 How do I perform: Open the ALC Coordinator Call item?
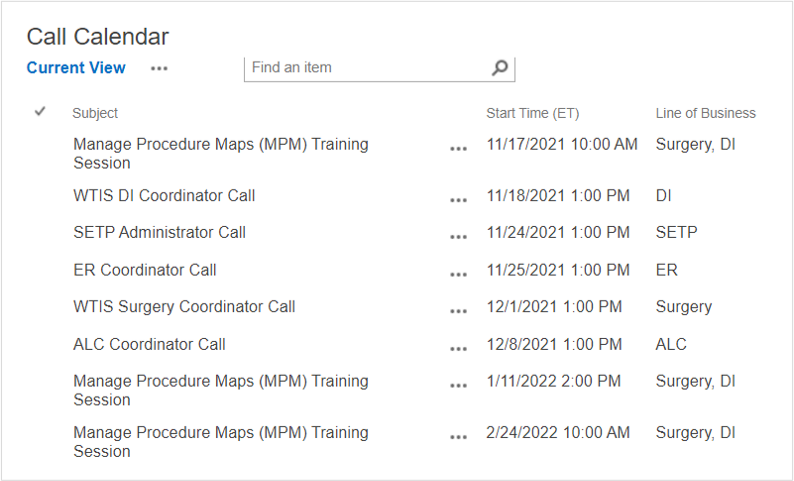tap(149, 344)
